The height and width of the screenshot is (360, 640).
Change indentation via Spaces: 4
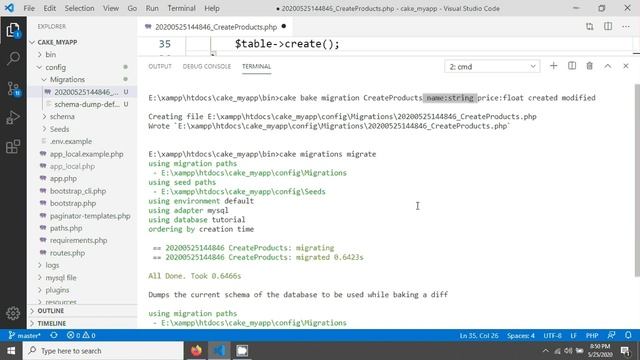coord(521,336)
